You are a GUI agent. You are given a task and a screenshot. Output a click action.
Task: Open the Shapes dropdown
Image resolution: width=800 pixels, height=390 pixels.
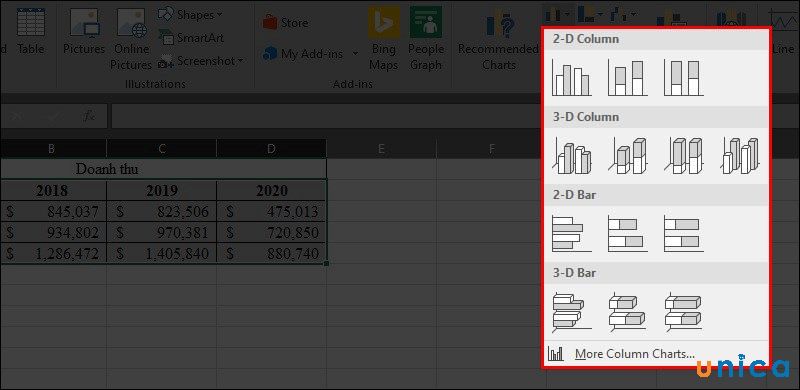coord(191,14)
